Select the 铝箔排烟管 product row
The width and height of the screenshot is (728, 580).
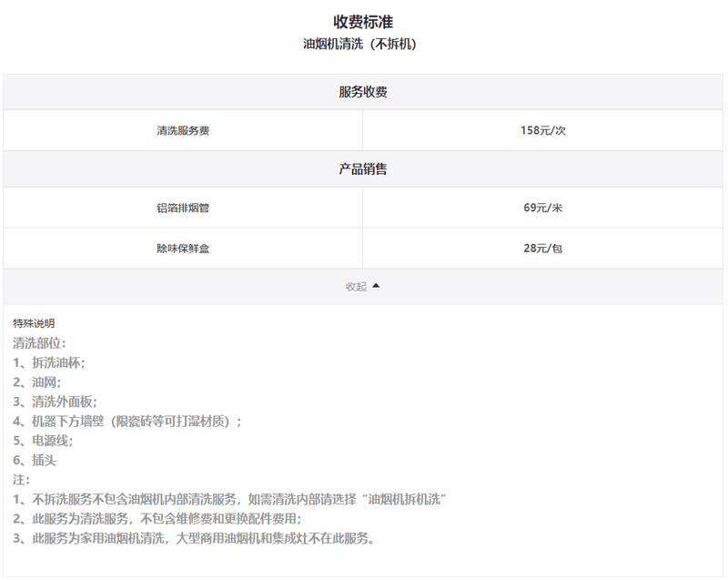(183, 208)
